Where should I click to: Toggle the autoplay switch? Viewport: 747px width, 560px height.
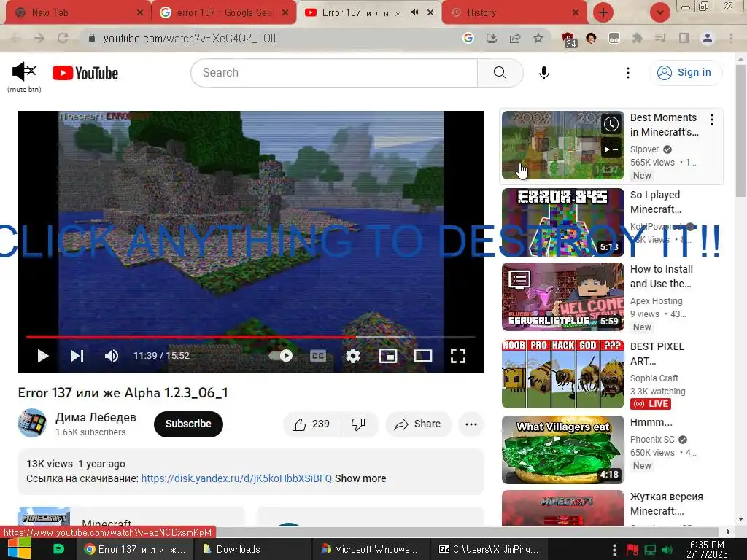pos(281,356)
